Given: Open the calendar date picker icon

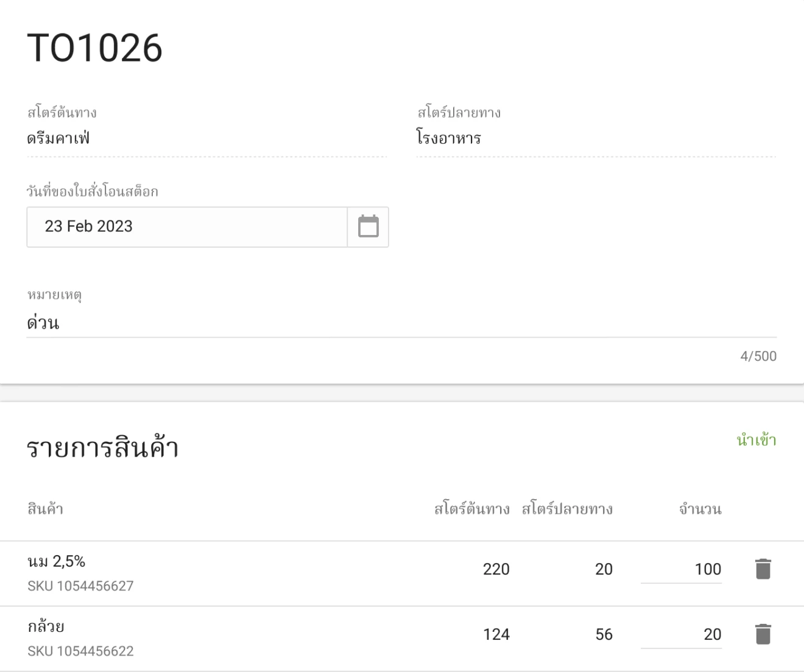Looking at the screenshot, I should (x=367, y=226).
